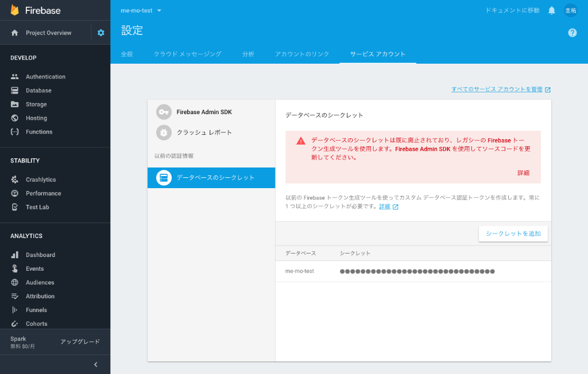Select Firebase Admin SDK item

tap(211, 112)
